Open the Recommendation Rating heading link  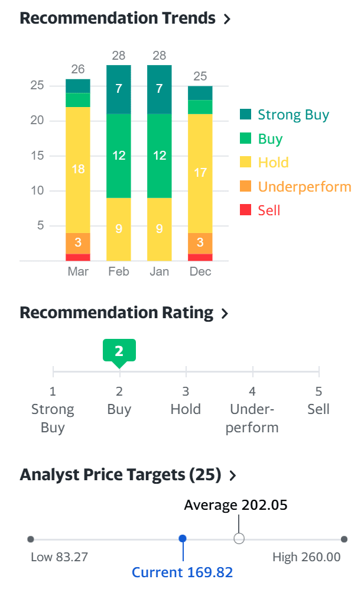[x=116, y=312]
